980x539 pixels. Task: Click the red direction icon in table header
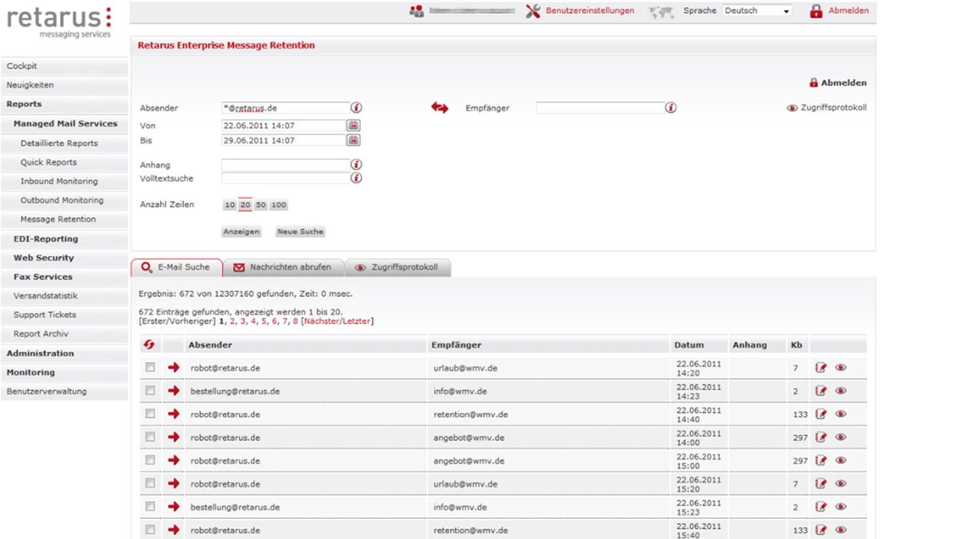(150, 344)
